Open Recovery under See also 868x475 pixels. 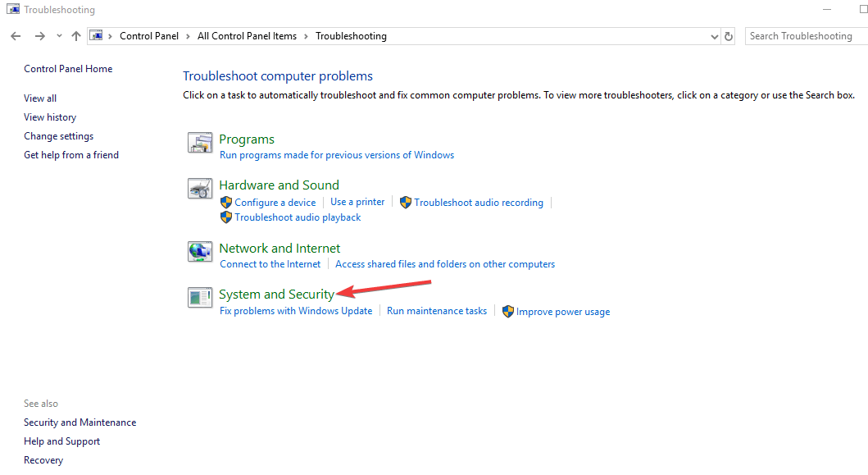click(43, 460)
